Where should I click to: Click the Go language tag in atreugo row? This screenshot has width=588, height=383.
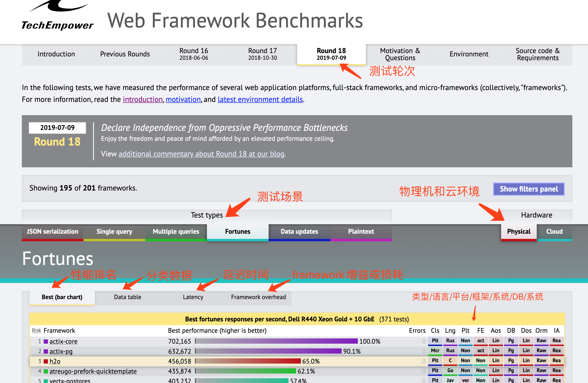[450, 371]
